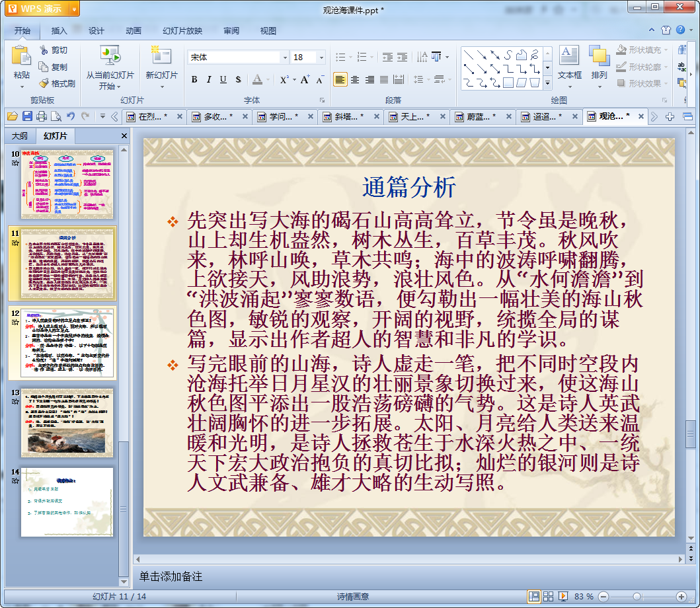Click the superscript X² icon
Screen dimensions: 700x608
(x=284, y=80)
